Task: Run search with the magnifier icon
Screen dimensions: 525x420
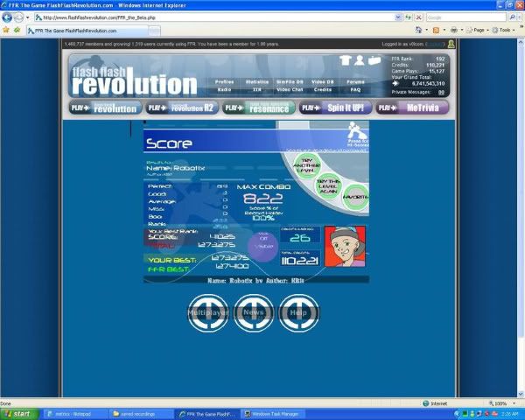Action: click(512, 17)
